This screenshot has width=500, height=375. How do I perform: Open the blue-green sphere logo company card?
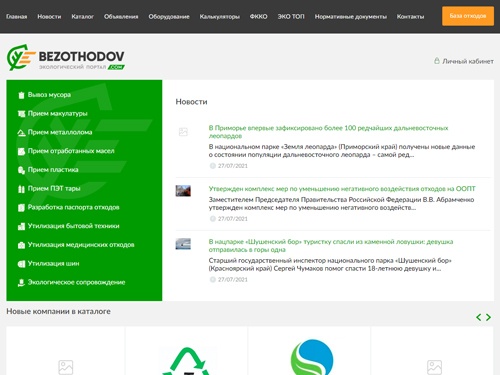tap(309, 351)
